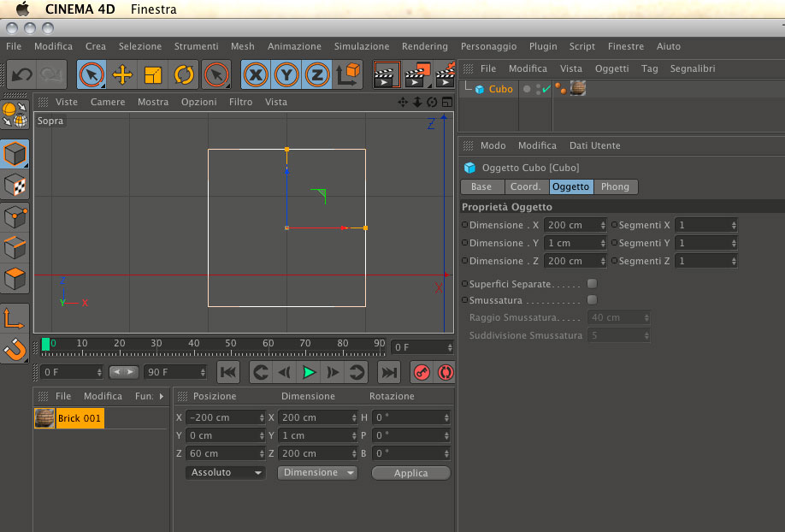Click the Applica button
The width and height of the screenshot is (785, 532).
410,473
